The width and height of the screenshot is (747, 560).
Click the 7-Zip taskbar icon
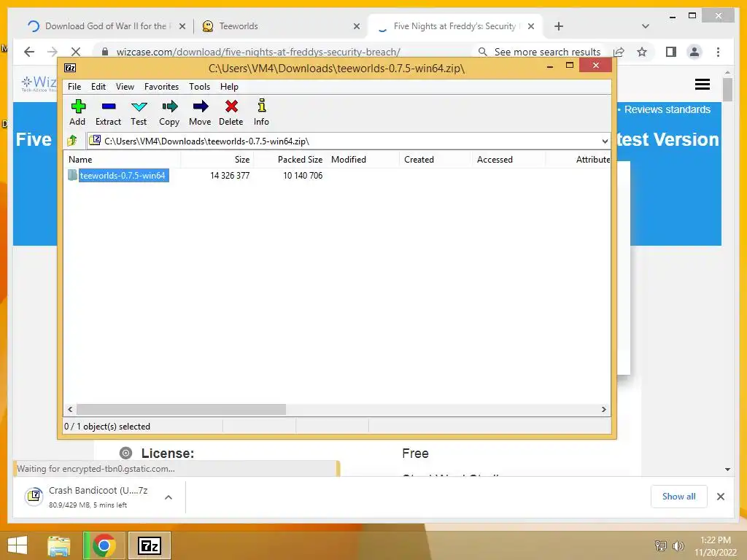coord(150,545)
